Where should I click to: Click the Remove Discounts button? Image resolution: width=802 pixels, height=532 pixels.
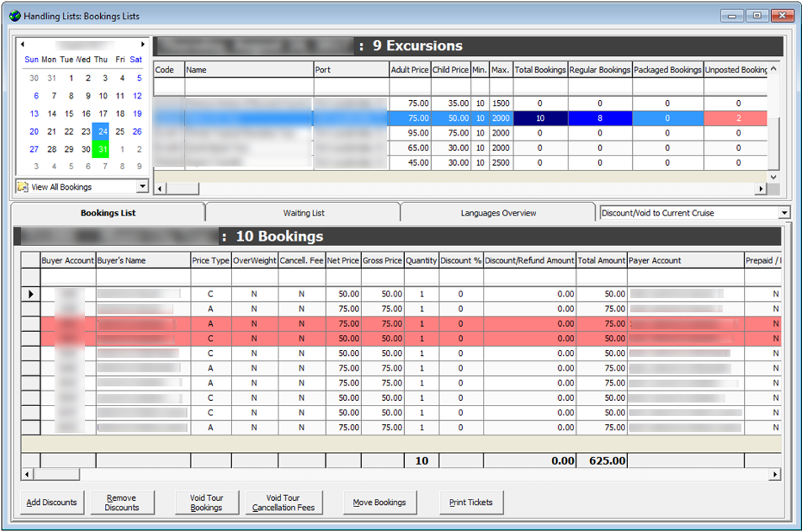pyautogui.click(x=122, y=502)
